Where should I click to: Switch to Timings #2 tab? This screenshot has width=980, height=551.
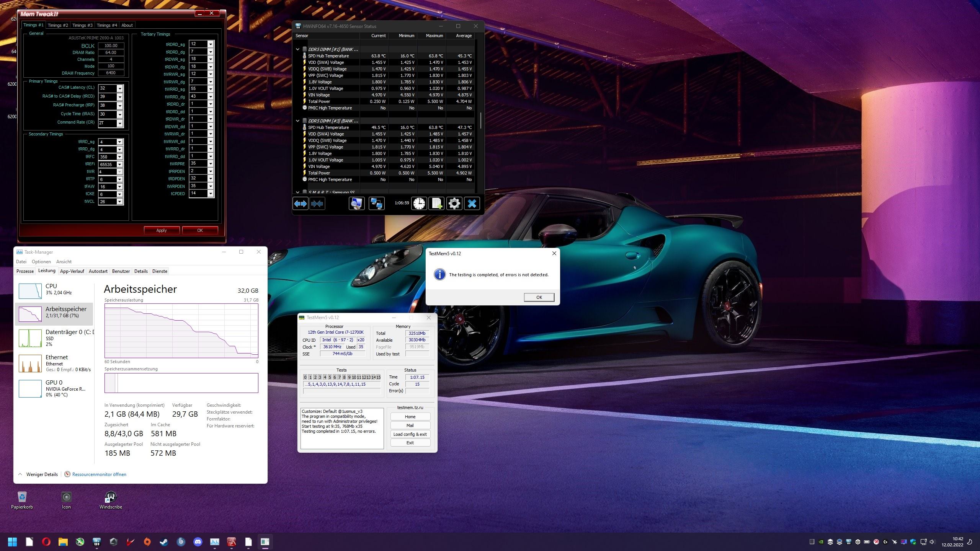[x=58, y=25]
